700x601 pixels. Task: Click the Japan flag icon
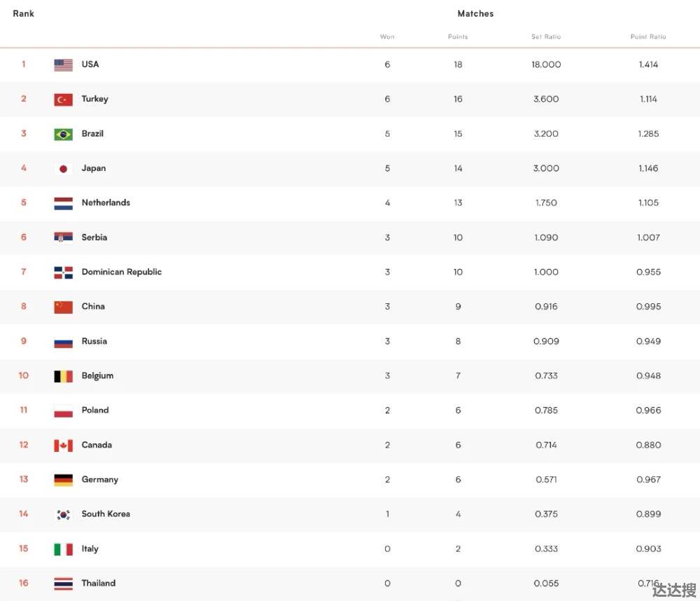point(64,169)
